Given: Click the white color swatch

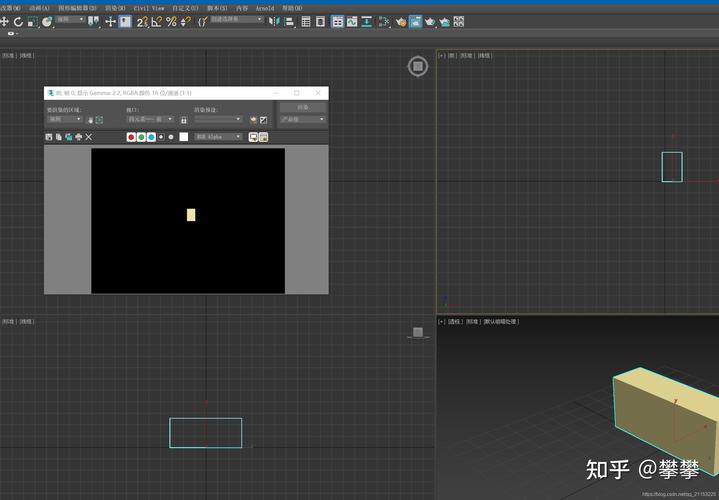Looking at the screenshot, I should [184, 137].
